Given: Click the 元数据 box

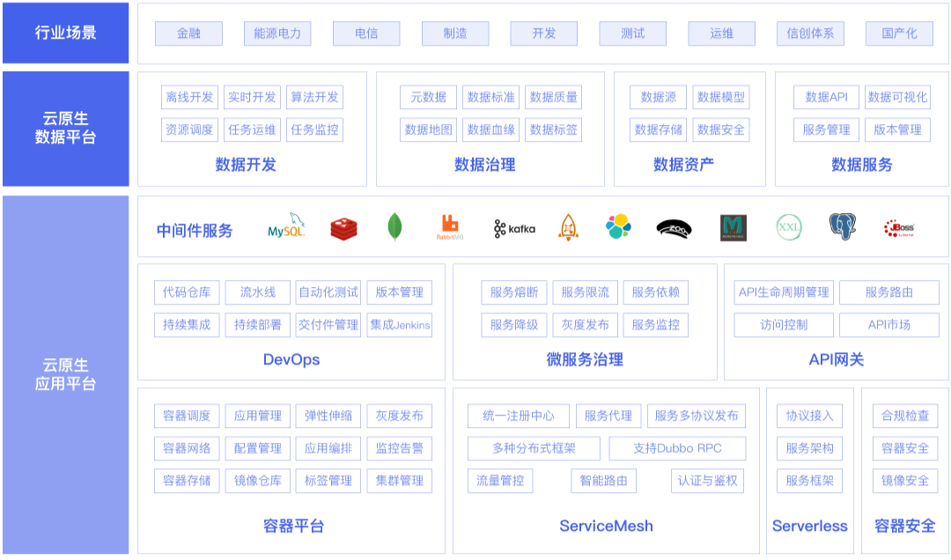Looking at the screenshot, I should click(x=428, y=97).
